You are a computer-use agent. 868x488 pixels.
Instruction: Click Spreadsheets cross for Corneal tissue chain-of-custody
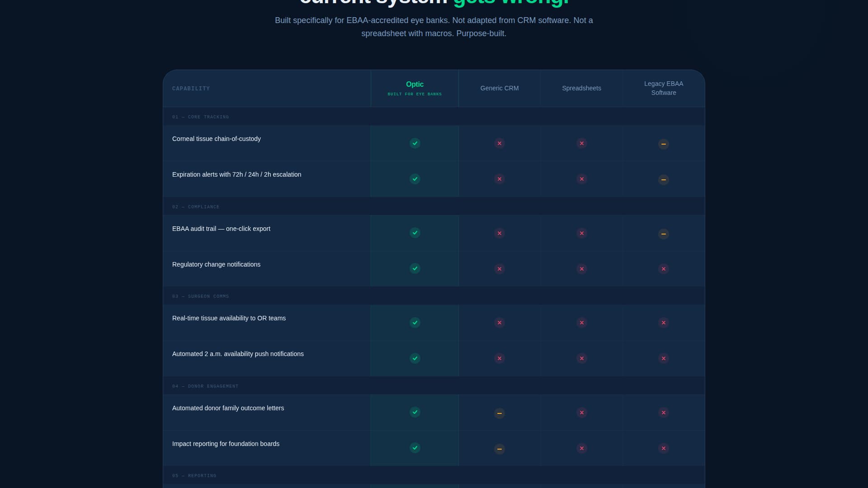click(x=581, y=143)
